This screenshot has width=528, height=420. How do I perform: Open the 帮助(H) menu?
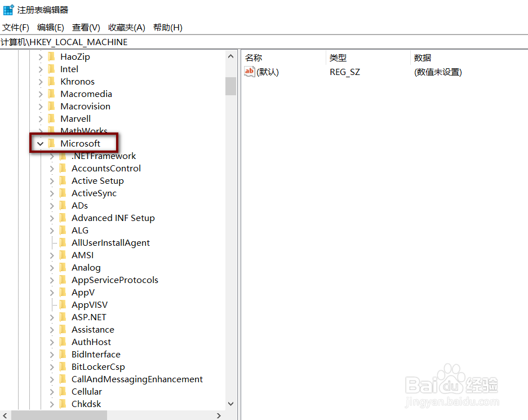pos(168,27)
